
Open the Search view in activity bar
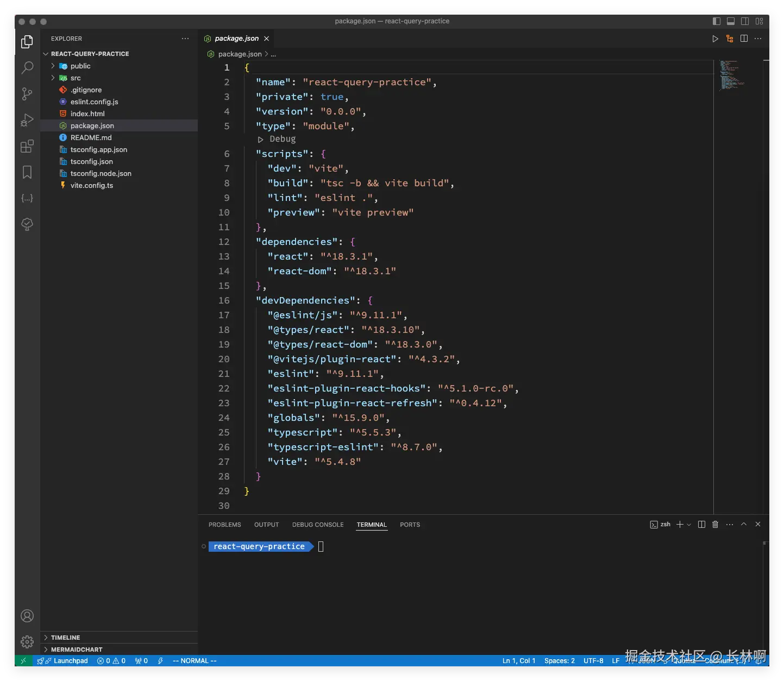coord(27,68)
